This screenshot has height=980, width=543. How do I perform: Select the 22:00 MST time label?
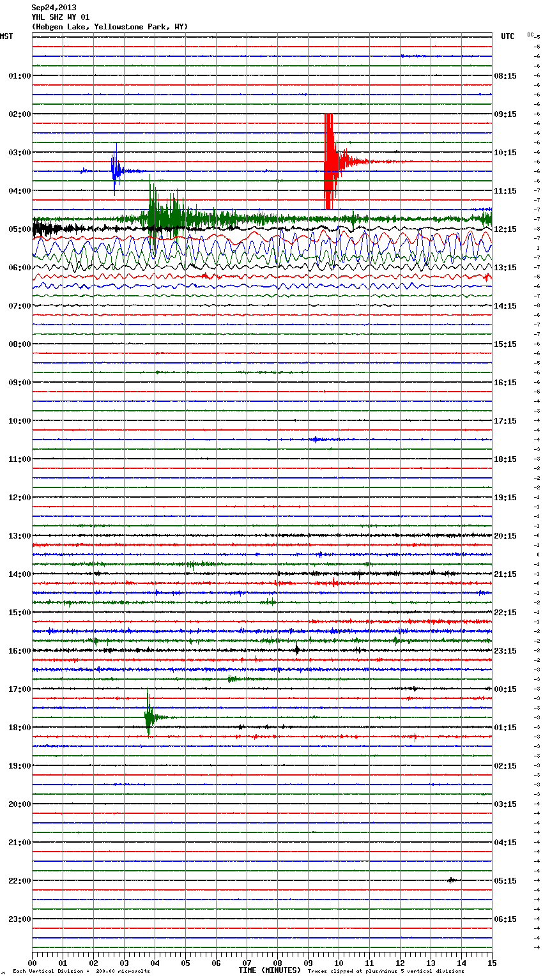20,881
